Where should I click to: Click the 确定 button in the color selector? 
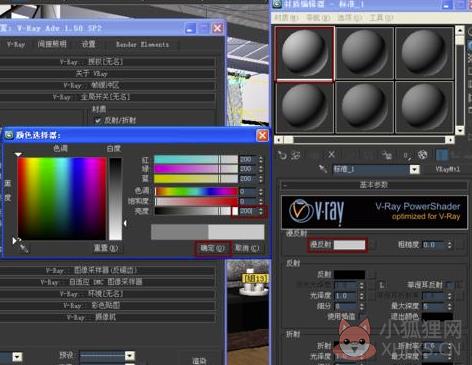[x=212, y=248]
